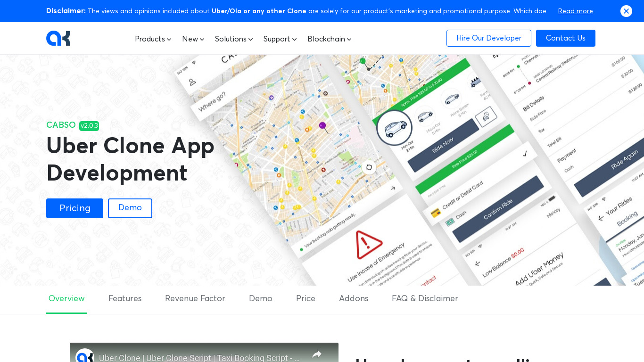Expand the Products menu
Screen dimensions: 644x362
[153, 39]
